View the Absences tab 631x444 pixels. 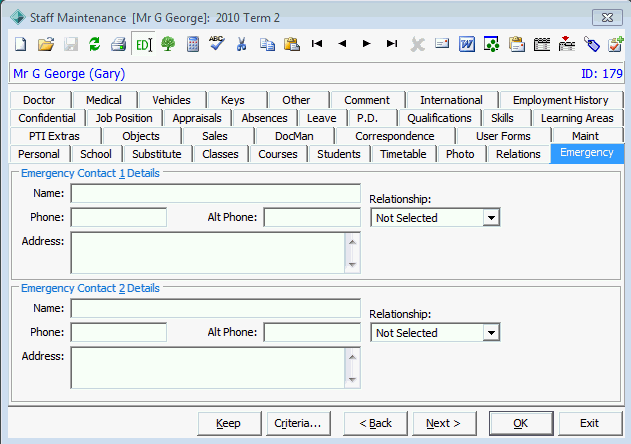point(264,118)
